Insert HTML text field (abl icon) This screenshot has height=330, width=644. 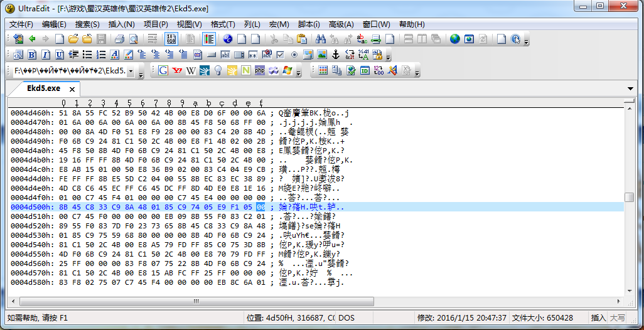[225, 55]
